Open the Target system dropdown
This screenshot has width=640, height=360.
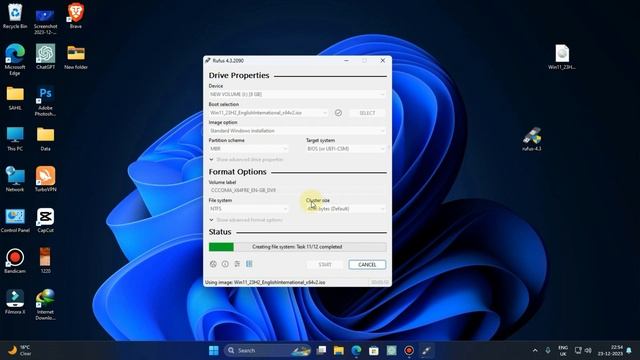346,149
